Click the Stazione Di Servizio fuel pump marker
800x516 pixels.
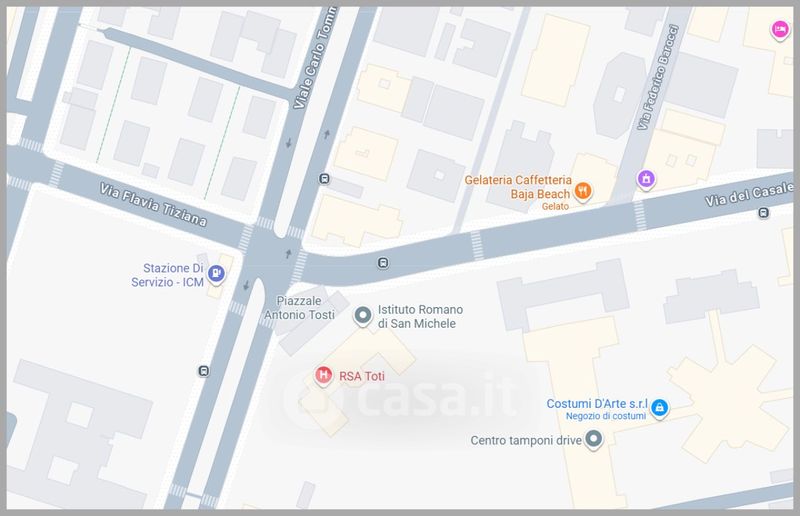[x=216, y=274]
